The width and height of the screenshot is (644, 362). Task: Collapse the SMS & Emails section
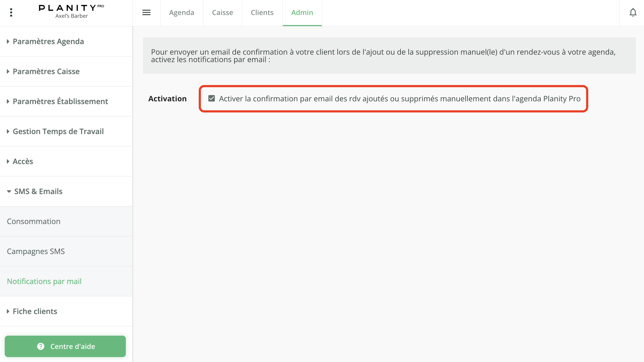38,191
